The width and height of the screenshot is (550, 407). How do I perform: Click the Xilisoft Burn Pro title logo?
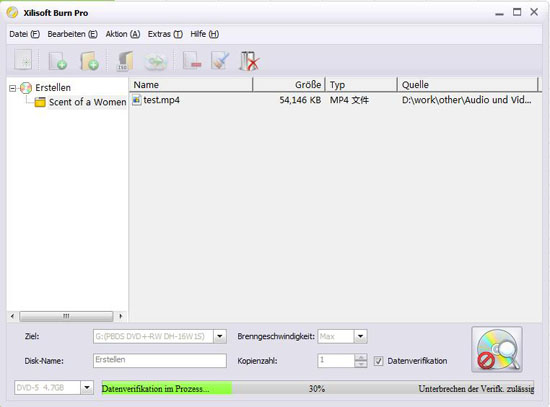tap(12, 13)
